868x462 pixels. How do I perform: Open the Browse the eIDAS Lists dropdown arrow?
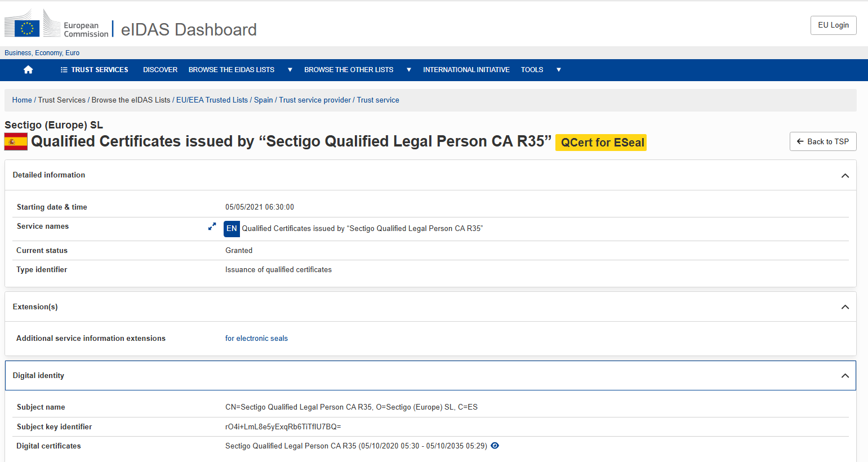tap(290, 70)
